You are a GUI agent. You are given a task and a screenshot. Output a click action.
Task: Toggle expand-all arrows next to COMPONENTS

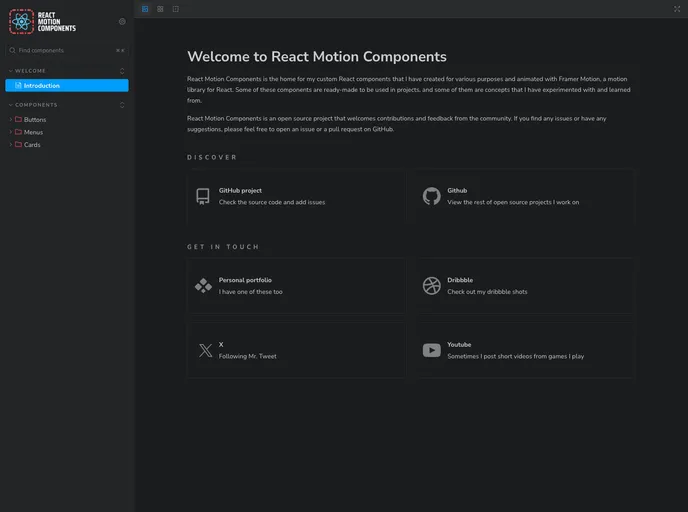click(122, 105)
